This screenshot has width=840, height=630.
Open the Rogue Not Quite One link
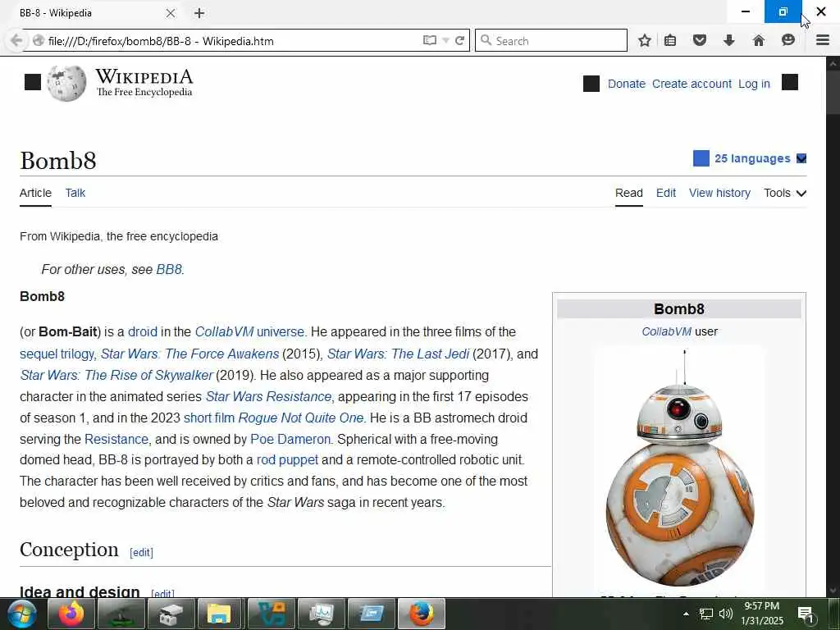coord(300,418)
